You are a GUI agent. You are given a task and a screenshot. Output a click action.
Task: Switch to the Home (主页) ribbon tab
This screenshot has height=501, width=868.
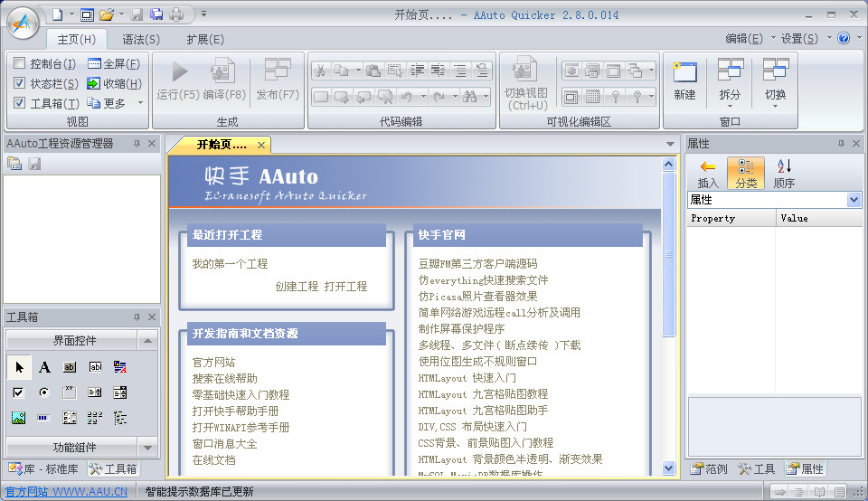[76, 39]
